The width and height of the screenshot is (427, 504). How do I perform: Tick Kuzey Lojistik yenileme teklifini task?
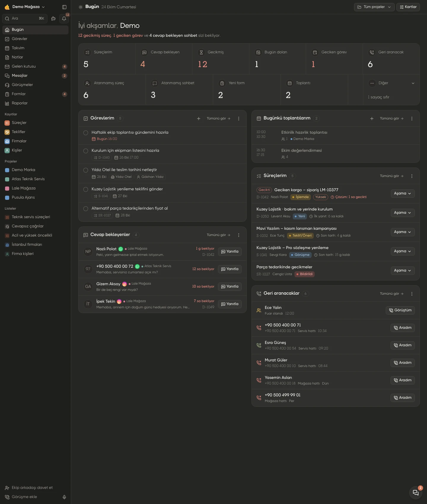tap(86, 189)
